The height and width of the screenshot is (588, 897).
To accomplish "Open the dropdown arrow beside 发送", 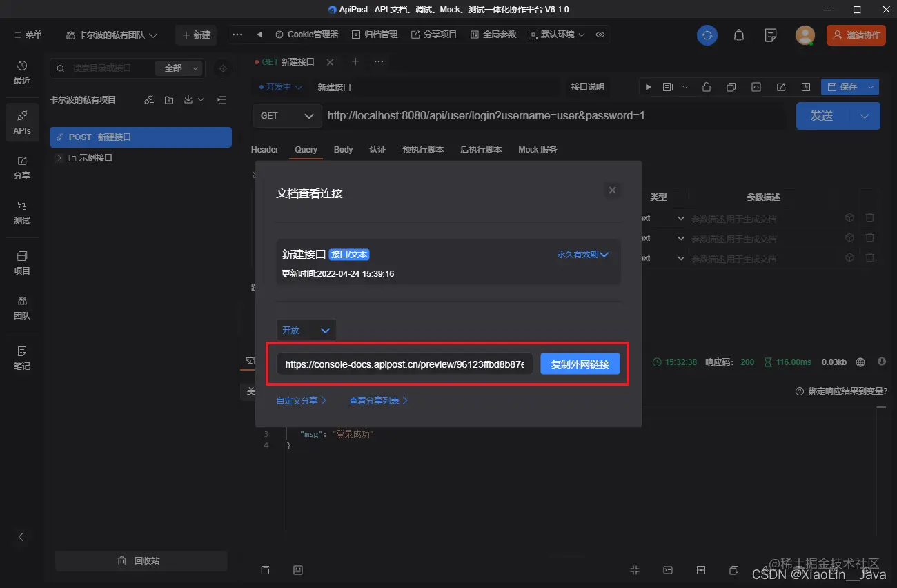I will [x=865, y=116].
